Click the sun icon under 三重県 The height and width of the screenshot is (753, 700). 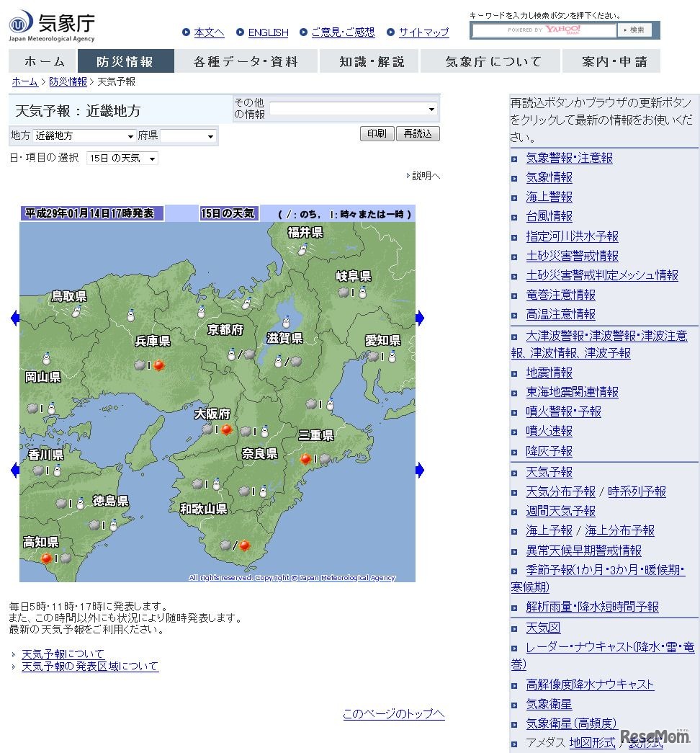[x=305, y=458]
